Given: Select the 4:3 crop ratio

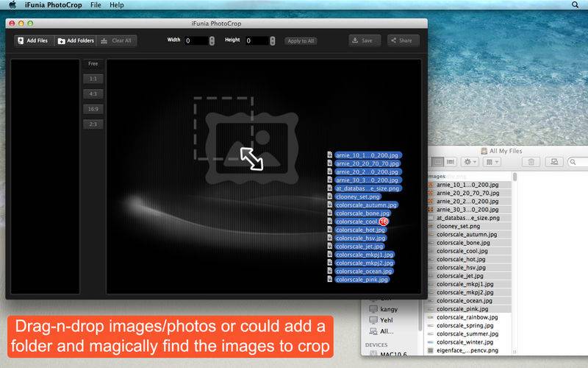Looking at the screenshot, I should click(x=93, y=94).
